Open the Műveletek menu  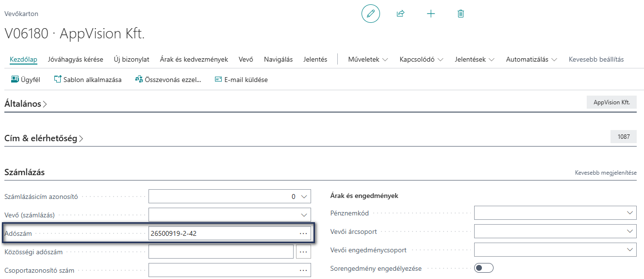pyautogui.click(x=368, y=60)
